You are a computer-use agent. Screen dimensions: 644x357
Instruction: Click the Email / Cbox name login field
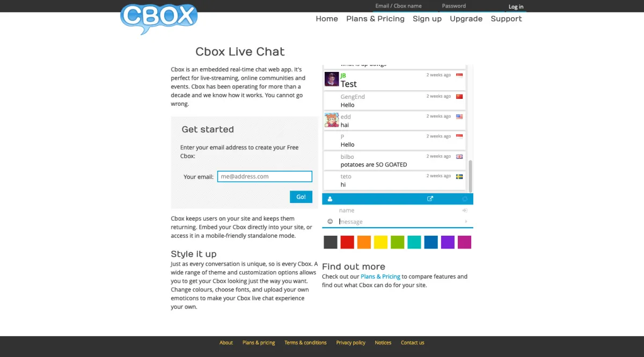tap(405, 6)
